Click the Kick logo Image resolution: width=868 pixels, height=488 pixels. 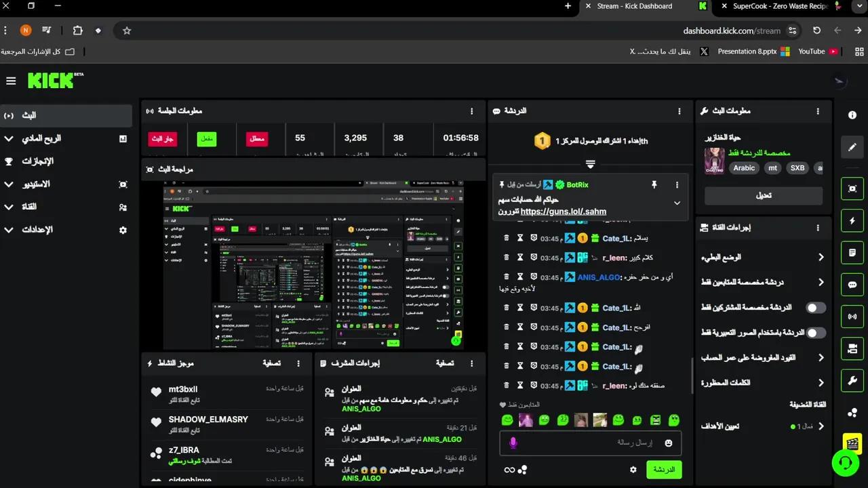pos(55,81)
